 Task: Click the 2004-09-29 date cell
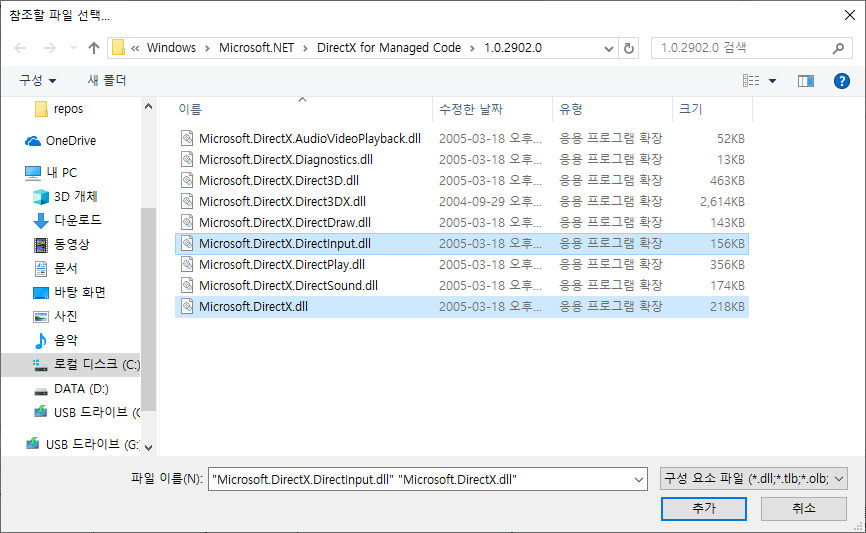coord(490,202)
